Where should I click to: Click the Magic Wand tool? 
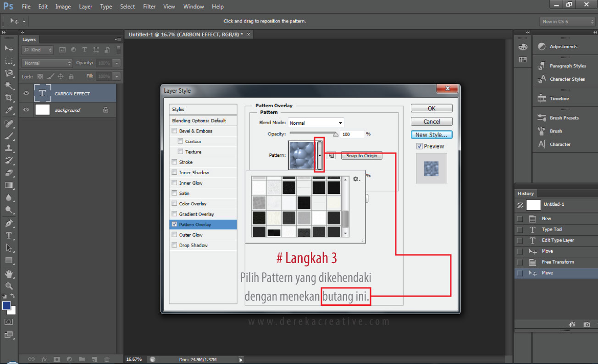(x=9, y=86)
